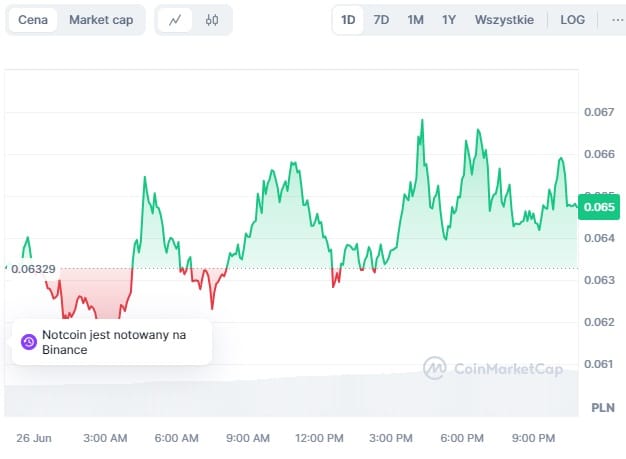Click the chart peak near 0.067
626x459 pixels.
click(422, 121)
